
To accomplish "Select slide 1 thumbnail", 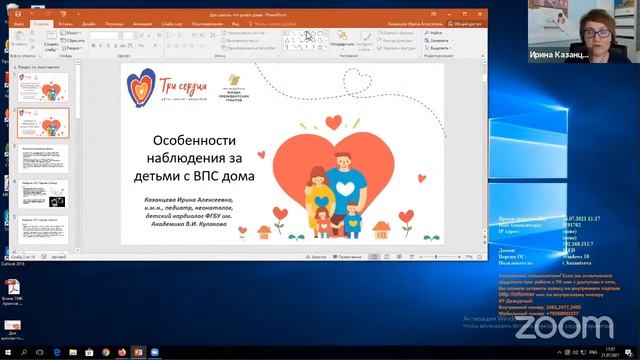I will [x=43, y=87].
